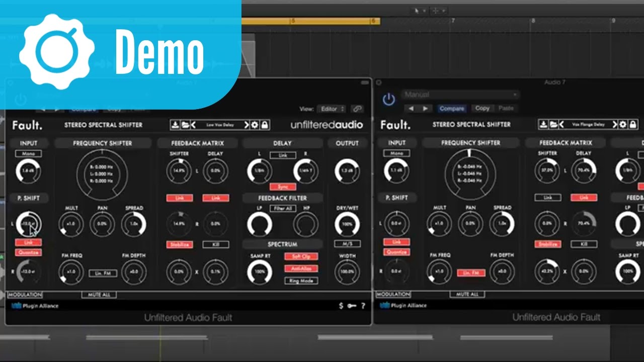The height and width of the screenshot is (362, 644).
Task: Click the Plugin Alliance logo in right plugin
Action: pos(404,305)
